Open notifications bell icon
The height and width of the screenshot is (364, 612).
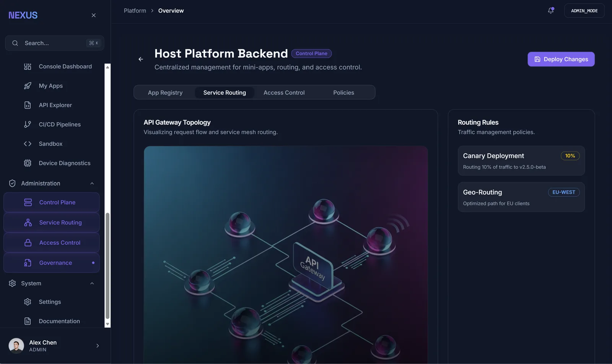click(x=551, y=11)
